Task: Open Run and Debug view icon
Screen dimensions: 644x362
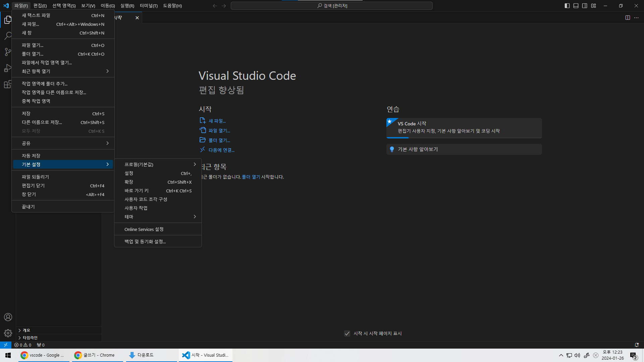Action: tap(8, 68)
